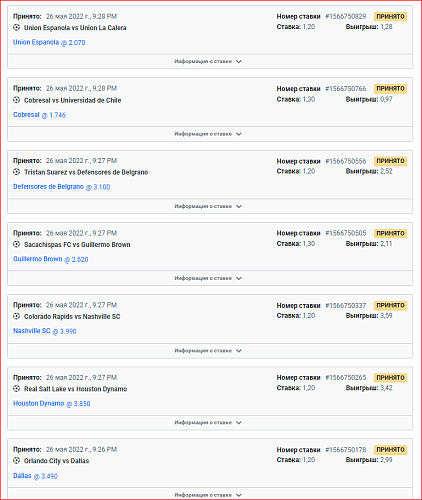This screenshot has height=500, width=422.
Task: Click soccer ball icon beside Tristan Suarez match
Action: point(16,172)
